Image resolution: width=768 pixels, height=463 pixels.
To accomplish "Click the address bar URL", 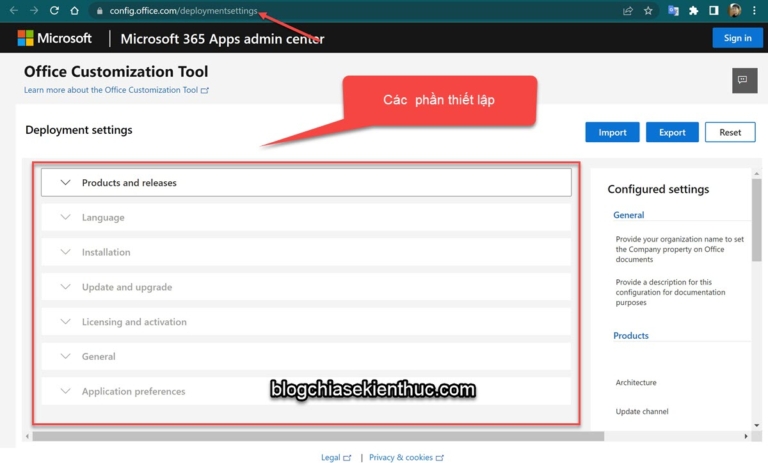I will (x=183, y=11).
